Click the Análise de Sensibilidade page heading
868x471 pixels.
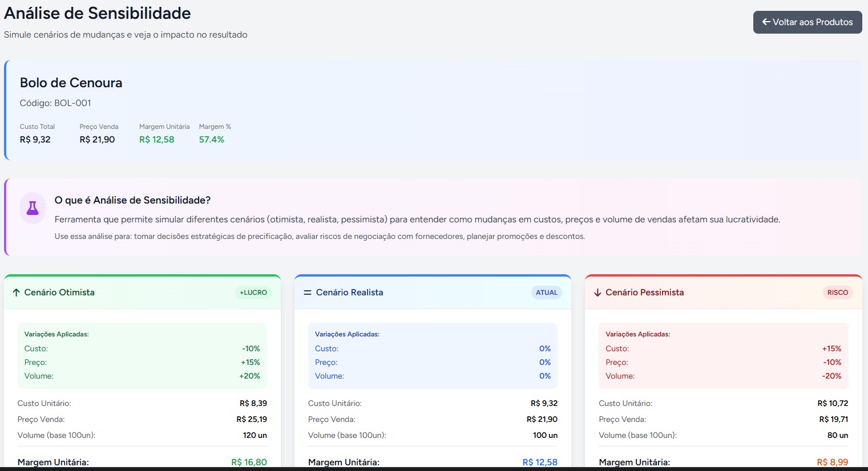(x=98, y=13)
